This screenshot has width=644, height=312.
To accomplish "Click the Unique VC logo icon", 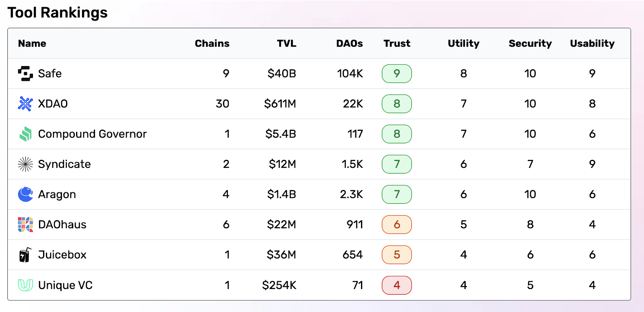I will (x=25, y=285).
